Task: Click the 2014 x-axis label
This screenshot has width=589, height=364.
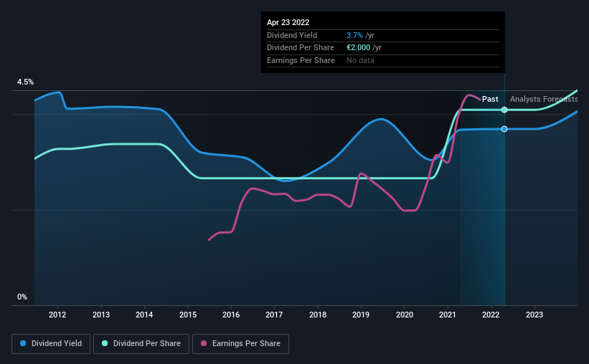Action: [x=144, y=315]
